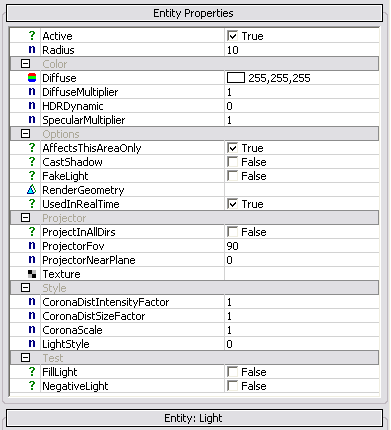Click the question icon beside NegativeLight
The height and width of the screenshot is (430, 391).
[32, 386]
